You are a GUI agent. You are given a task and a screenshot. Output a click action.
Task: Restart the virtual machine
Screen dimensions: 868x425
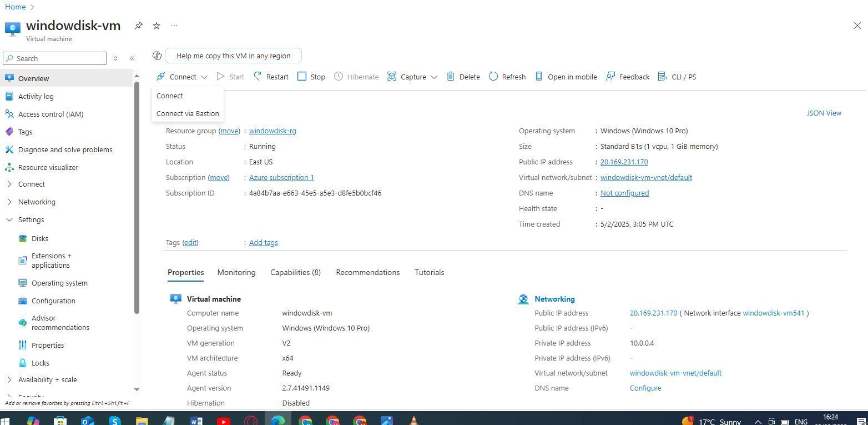(271, 77)
